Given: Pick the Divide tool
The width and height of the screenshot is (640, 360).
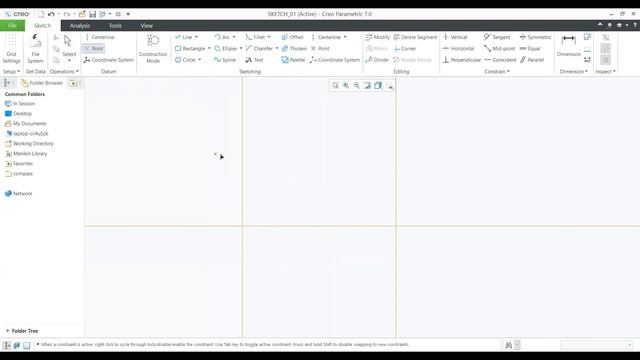Looking at the screenshot, I should coord(377,60).
